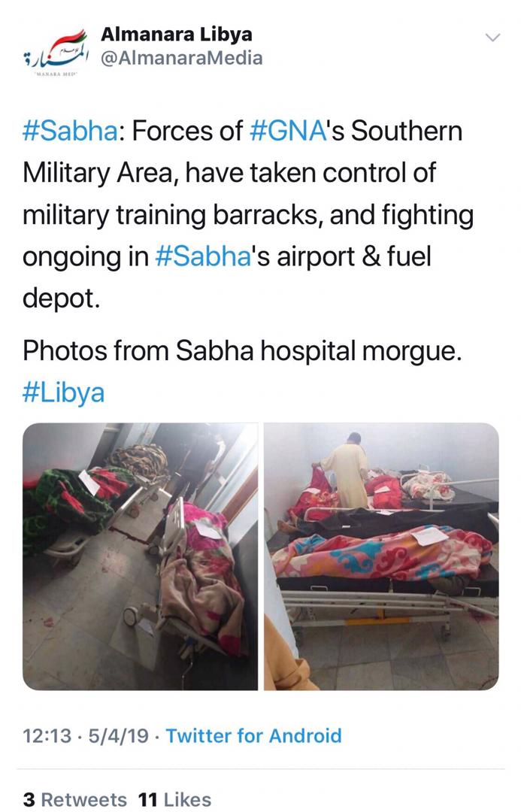The height and width of the screenshot is (812, 521).
Task: Expand the tweet options chevron
Action: point(492,38)
